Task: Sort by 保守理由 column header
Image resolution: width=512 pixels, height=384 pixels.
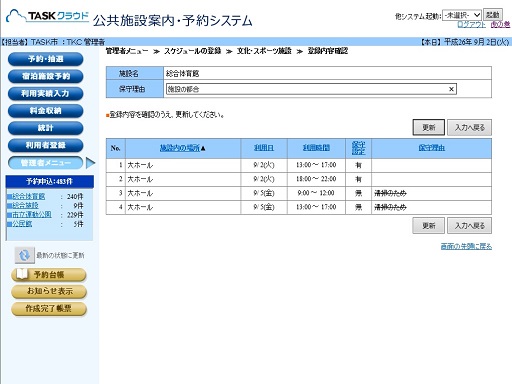Action: [431, 148]
